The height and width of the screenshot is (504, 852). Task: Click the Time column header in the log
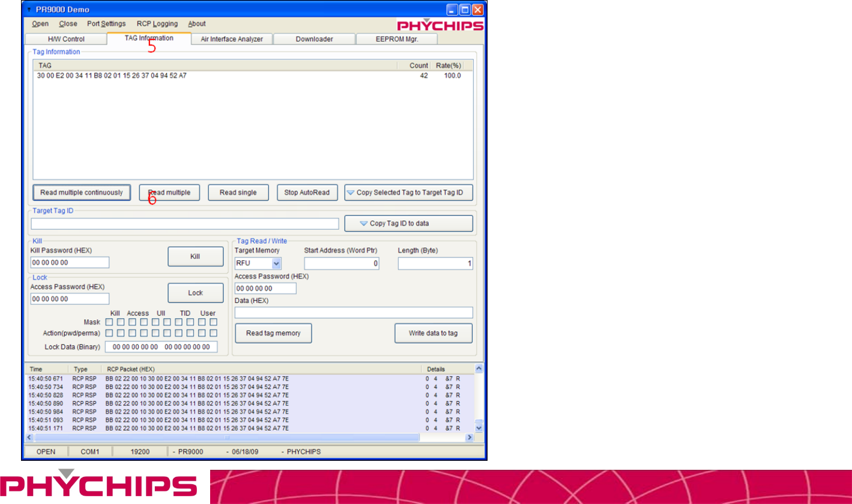coord(47,369)
